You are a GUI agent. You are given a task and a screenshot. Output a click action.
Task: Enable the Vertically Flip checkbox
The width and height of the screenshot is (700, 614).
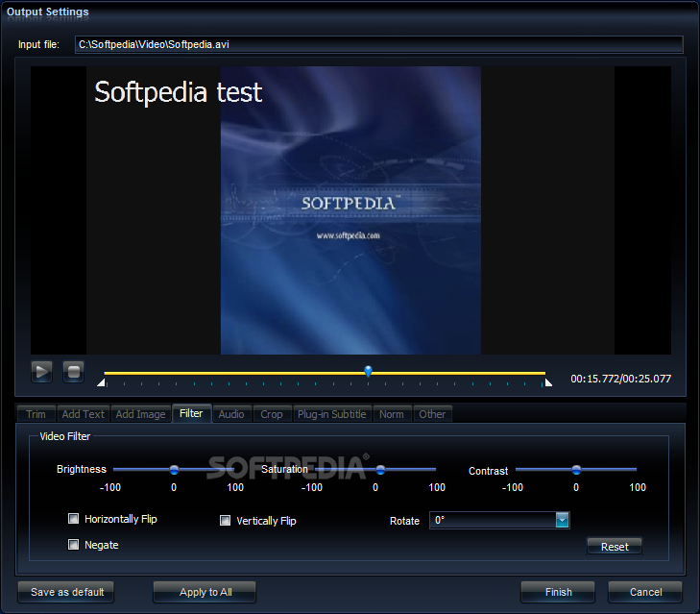click(225, 520)
